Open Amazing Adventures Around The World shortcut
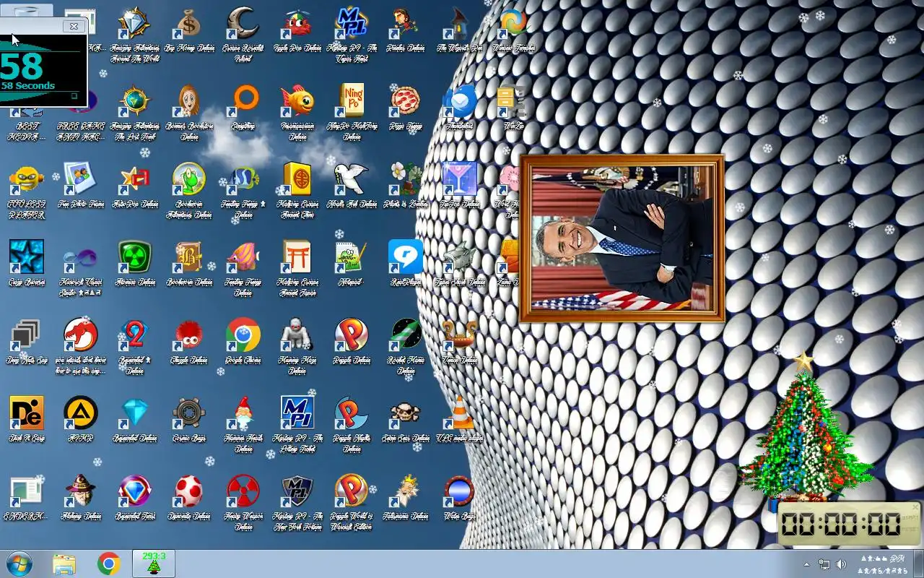924x578 pixels. coord(135,24)
